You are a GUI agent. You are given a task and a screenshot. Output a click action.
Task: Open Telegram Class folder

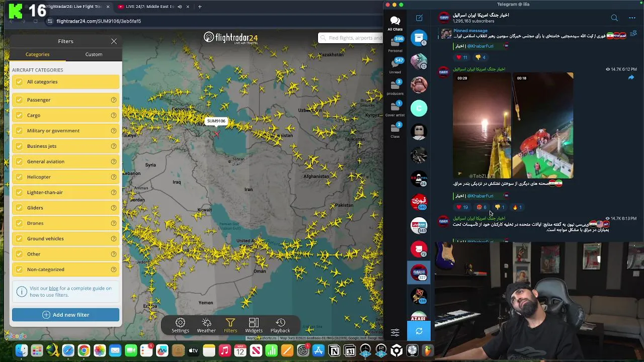click(x=395, y=130)
